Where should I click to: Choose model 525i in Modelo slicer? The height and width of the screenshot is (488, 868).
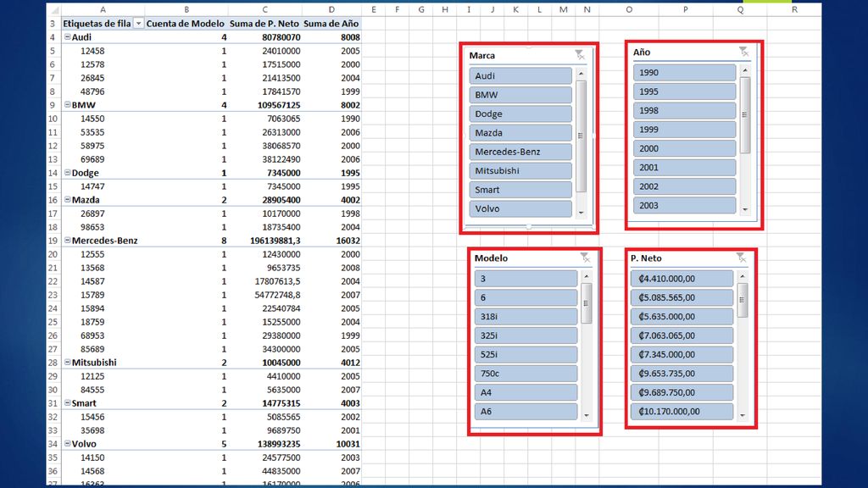coord(526,354)
